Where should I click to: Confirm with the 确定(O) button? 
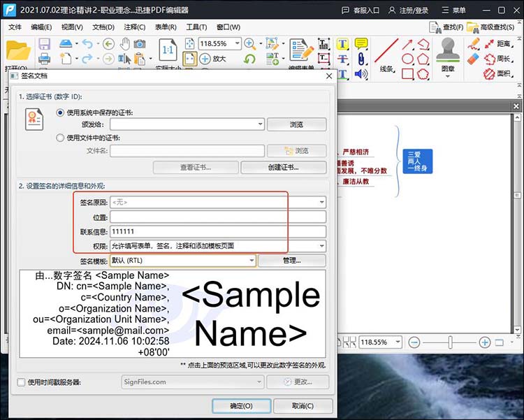(x=241, y=405)
